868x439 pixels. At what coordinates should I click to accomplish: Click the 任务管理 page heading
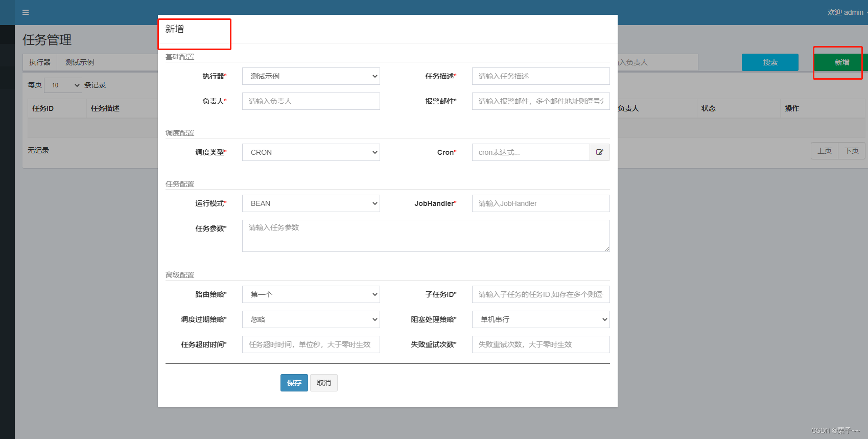point(47,39)
